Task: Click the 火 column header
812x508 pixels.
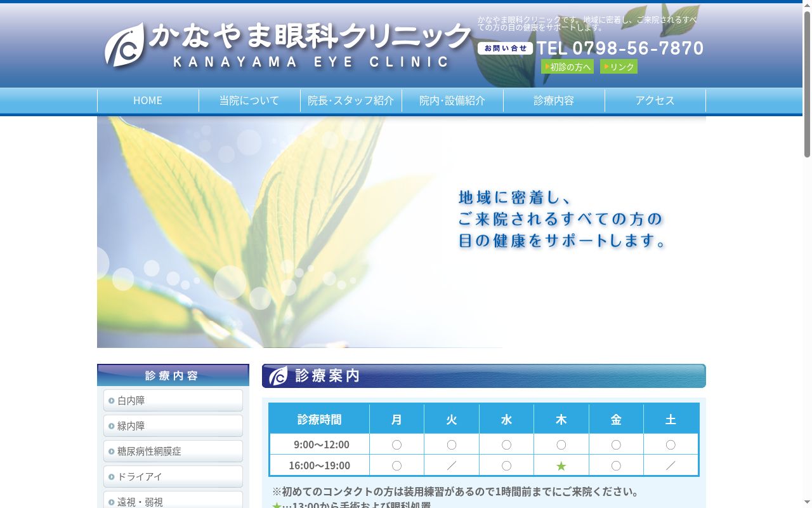Action: (452, 419)
